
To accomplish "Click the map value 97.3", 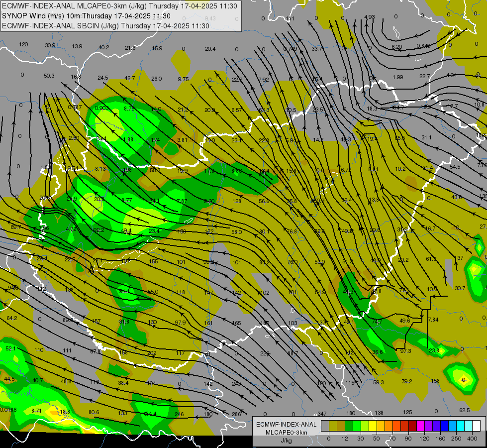I will click(405, 351).
